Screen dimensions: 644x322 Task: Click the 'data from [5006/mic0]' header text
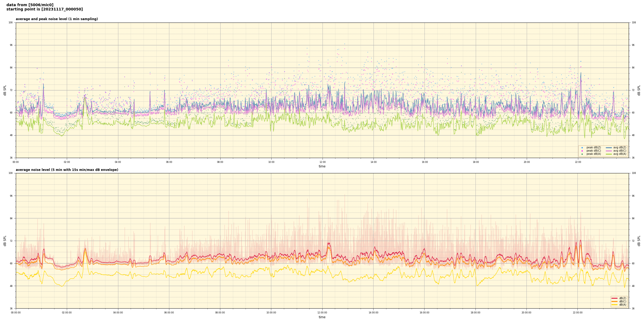[x=30, y=5]
